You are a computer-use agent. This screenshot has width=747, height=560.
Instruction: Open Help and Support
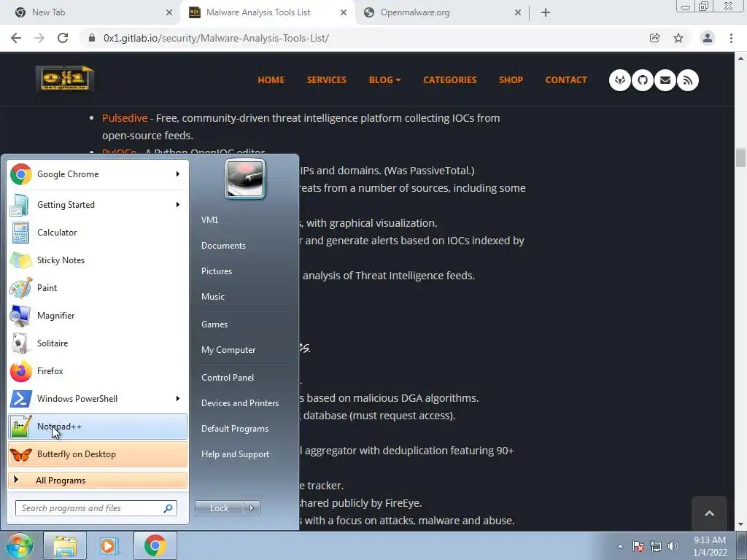click(235, 454)
